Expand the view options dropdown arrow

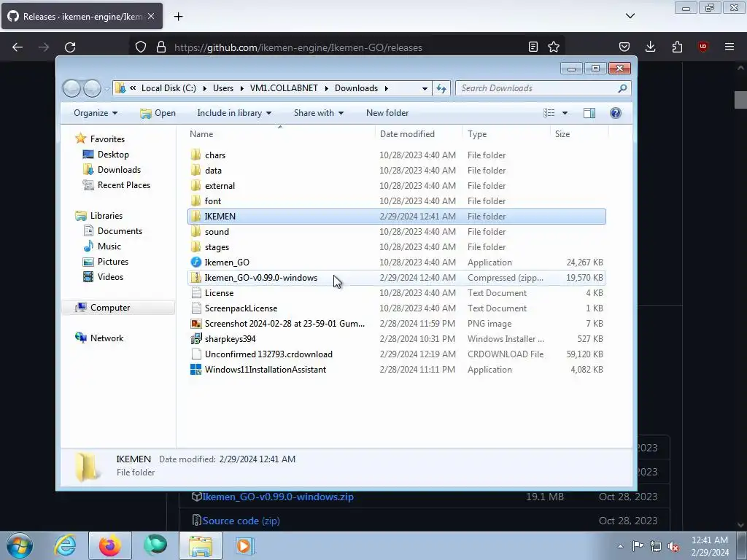565,113
